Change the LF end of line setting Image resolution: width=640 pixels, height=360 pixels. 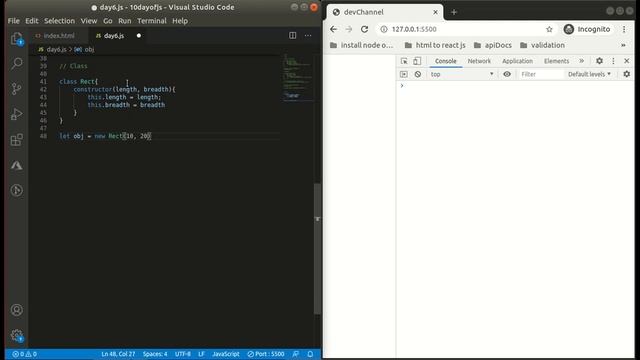coord(201,354)
